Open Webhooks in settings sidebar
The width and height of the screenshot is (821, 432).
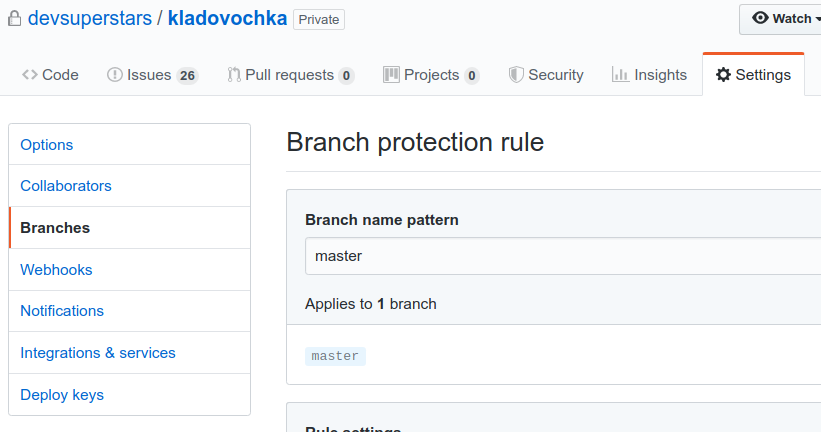coord(129,270)
